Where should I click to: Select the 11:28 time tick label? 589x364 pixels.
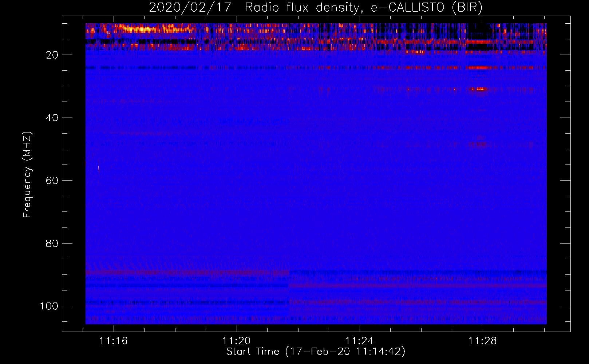[x=483, y=341]
